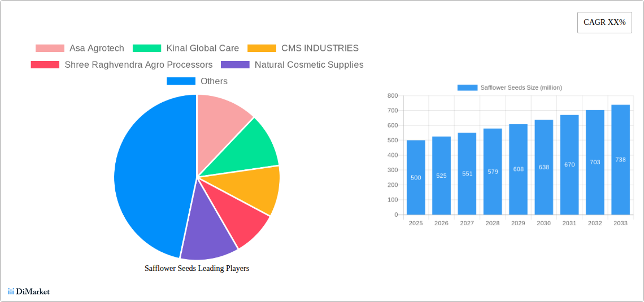Click the CAGR XX% button
The height and width of the screenshot is (302, 644).
(x=604, y=23)
